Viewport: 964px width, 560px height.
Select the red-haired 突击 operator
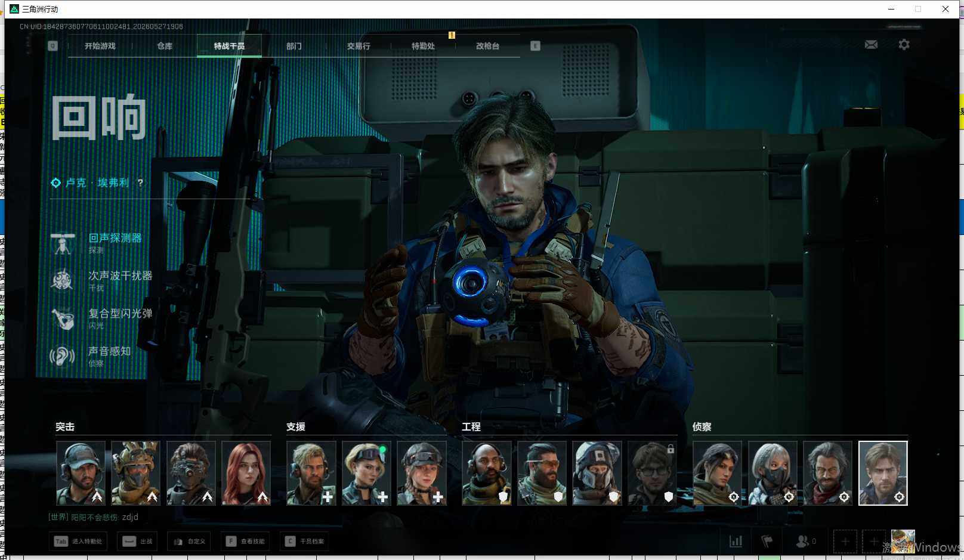[246, 473]
